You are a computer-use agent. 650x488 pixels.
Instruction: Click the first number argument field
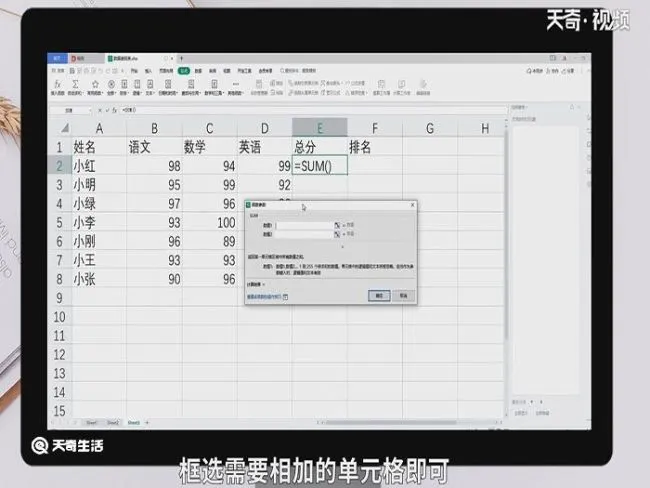[305, 225]
